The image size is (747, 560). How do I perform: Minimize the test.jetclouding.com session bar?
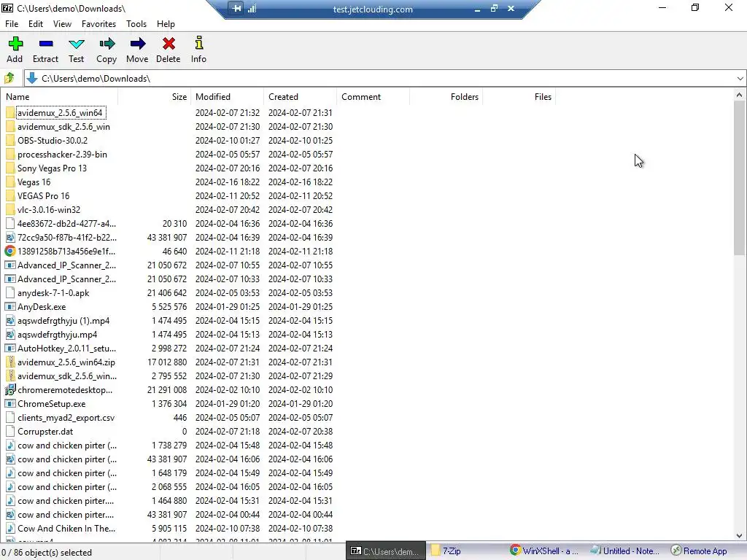click(477, 9)
